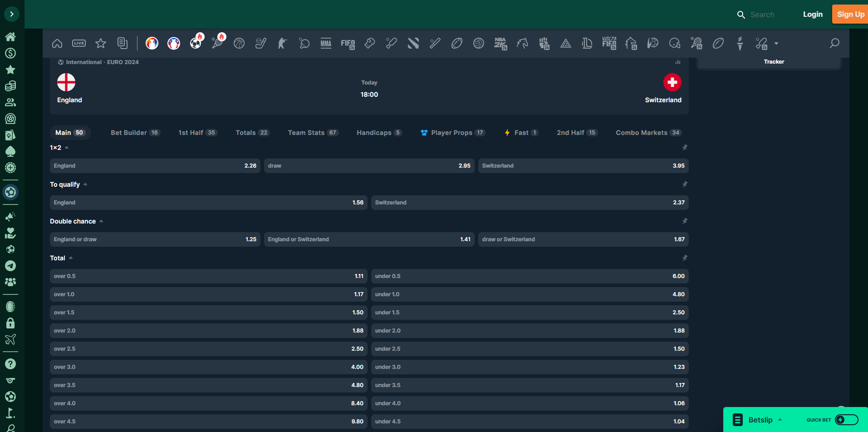Collapse the Total market section
The width and height of the screenshot is (868, 432).
[71, 258]
